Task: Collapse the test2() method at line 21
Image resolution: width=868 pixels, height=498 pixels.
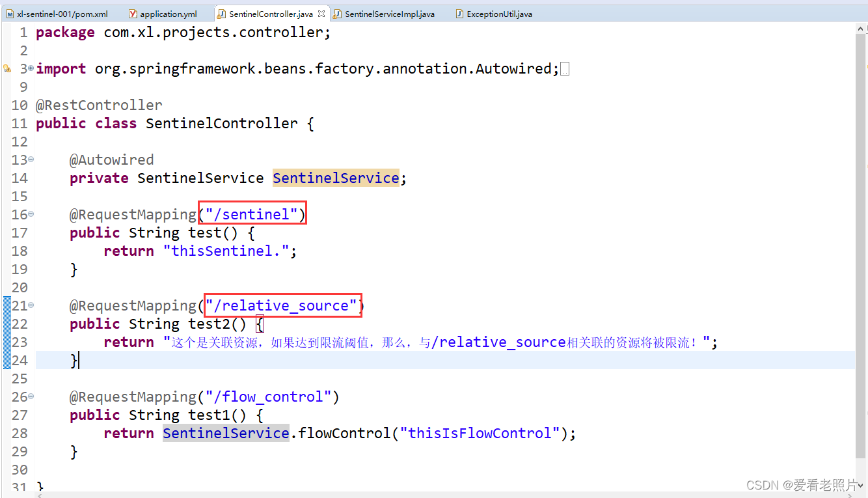Action: [31, 305]
